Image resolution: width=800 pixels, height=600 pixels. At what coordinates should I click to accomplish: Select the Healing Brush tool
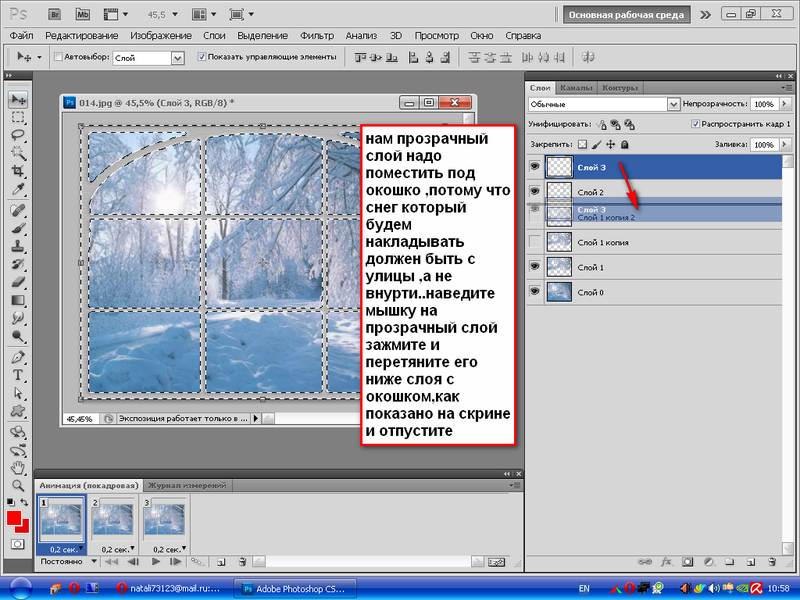click(18, 210)
